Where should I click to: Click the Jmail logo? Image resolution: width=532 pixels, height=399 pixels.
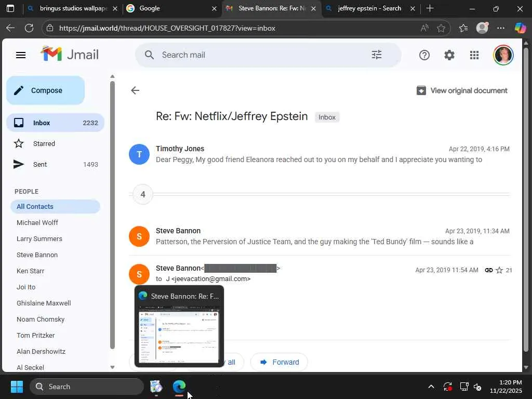pos(70,54)
